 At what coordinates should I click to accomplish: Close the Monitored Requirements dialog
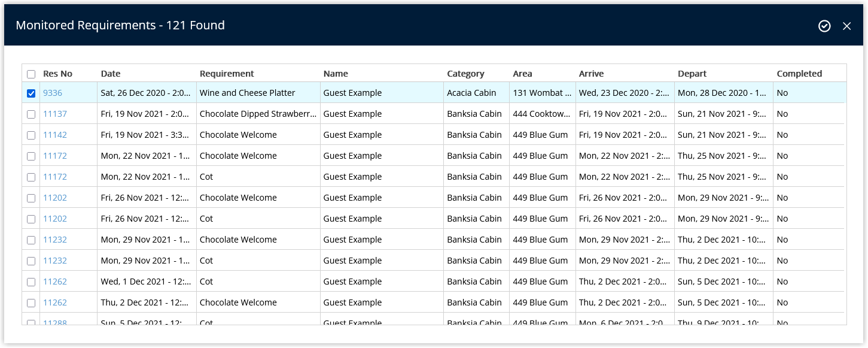tap(846, 26)
